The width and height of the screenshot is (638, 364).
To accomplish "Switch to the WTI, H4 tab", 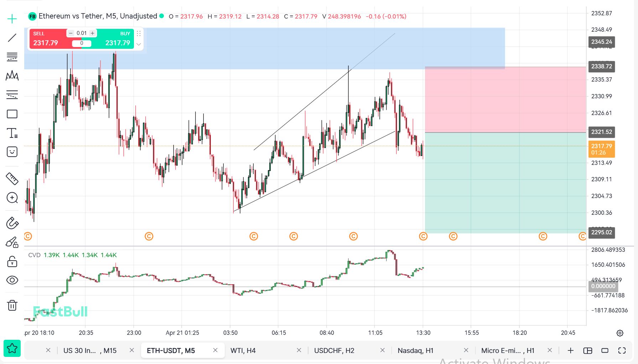I will pos(243,350).
